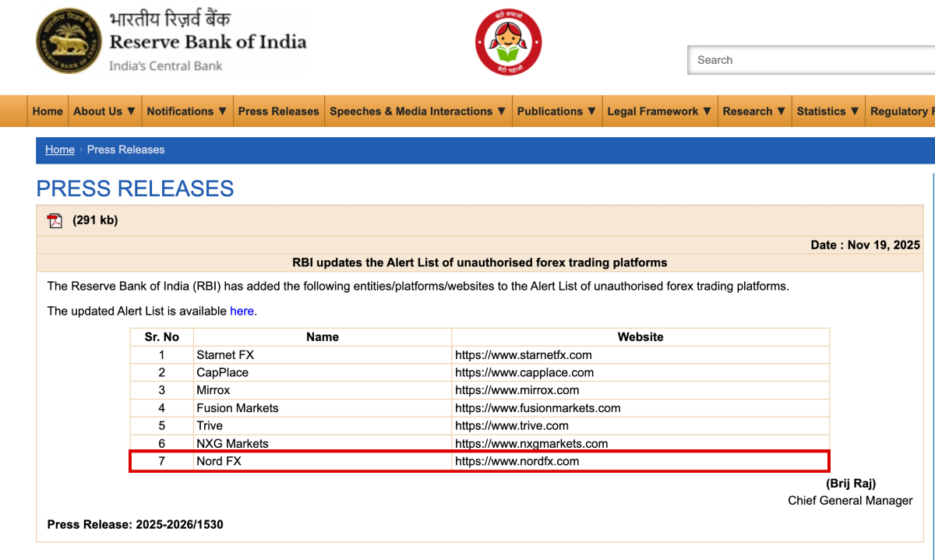Select the Trive name cell

(323, 426)
